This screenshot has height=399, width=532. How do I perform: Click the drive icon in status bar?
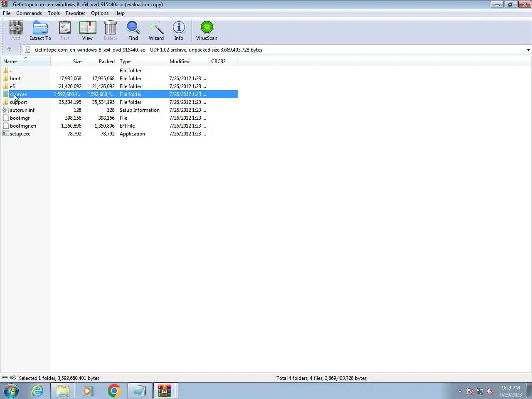pos(5,378)
